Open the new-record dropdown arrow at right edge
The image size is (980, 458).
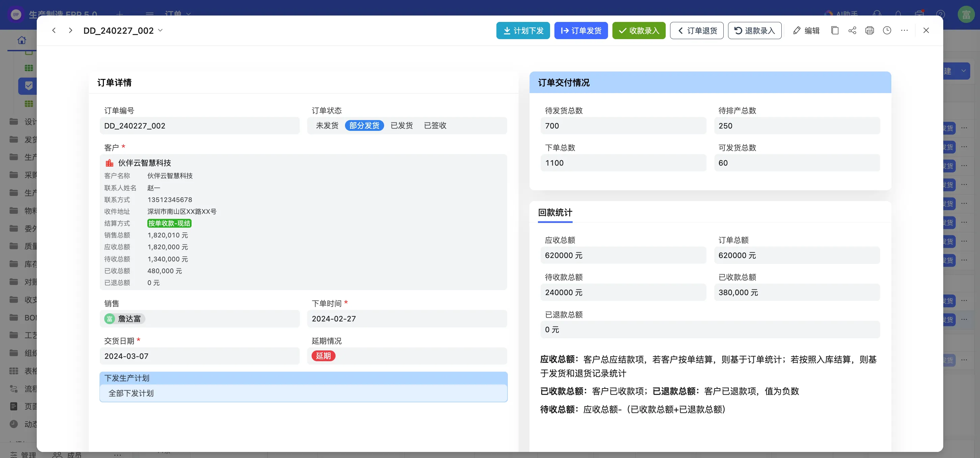click(x=963, y=71)
